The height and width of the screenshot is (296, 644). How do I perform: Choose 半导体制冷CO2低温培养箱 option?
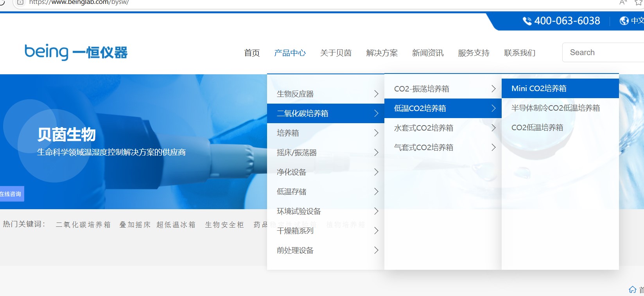(555, 108)
